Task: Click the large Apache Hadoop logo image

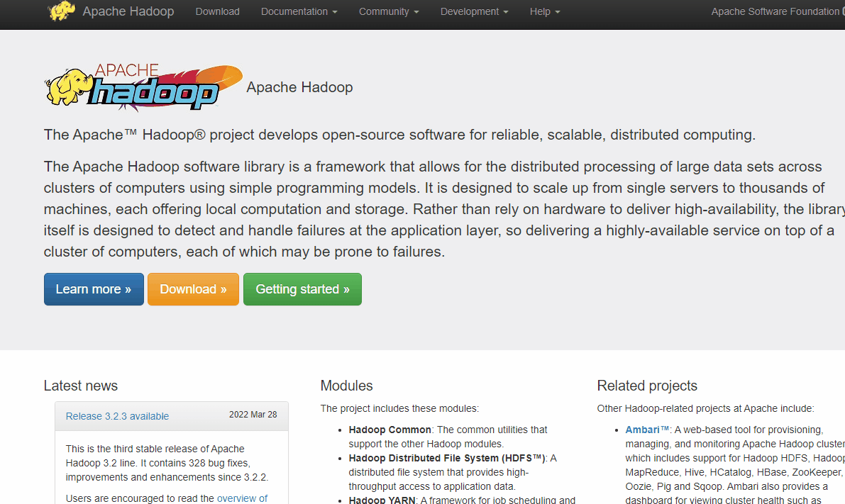Action: coord(143,87)
